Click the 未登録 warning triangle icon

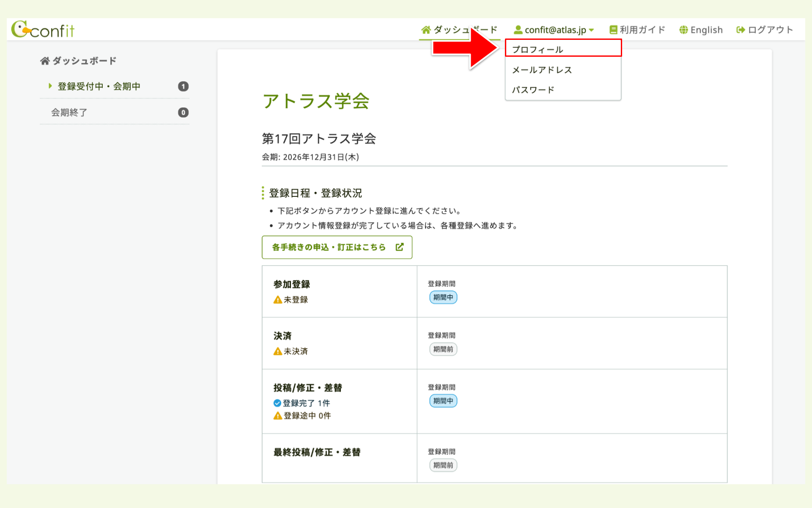coord(277,300)
